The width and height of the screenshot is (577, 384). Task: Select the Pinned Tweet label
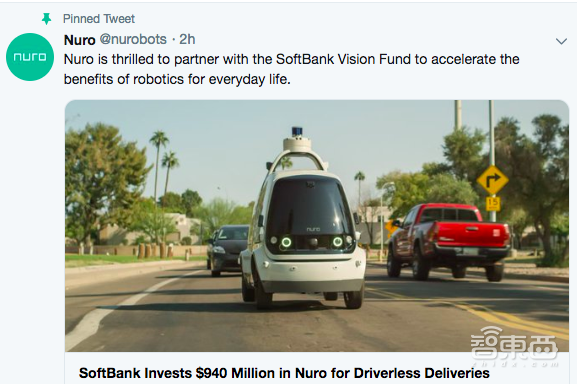tap(99, 19)
